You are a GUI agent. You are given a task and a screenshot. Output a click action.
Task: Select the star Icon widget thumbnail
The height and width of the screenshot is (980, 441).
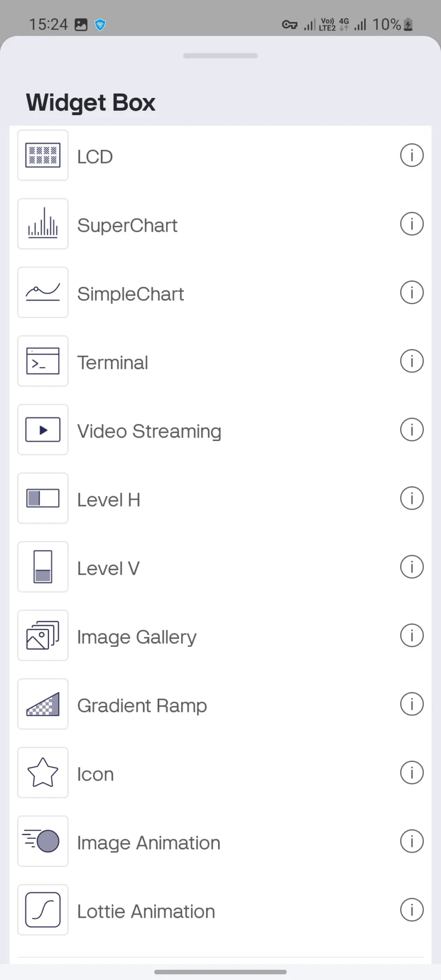(43, 773)
